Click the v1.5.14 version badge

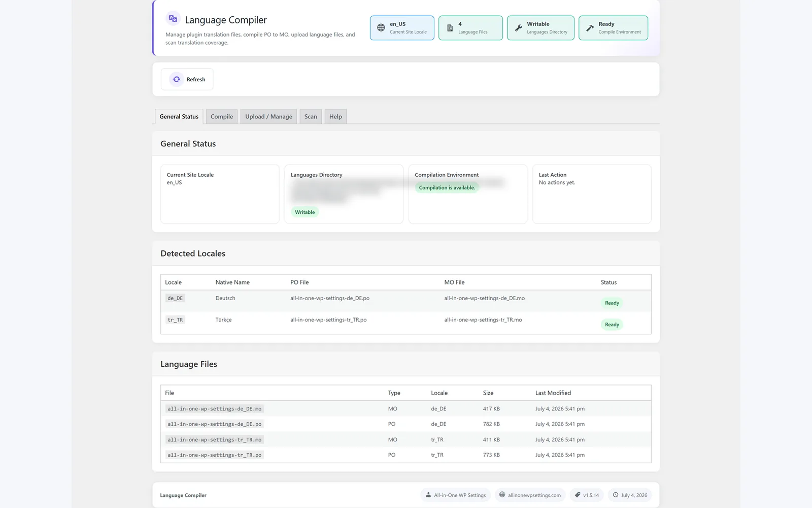click(x=587, y=495)
